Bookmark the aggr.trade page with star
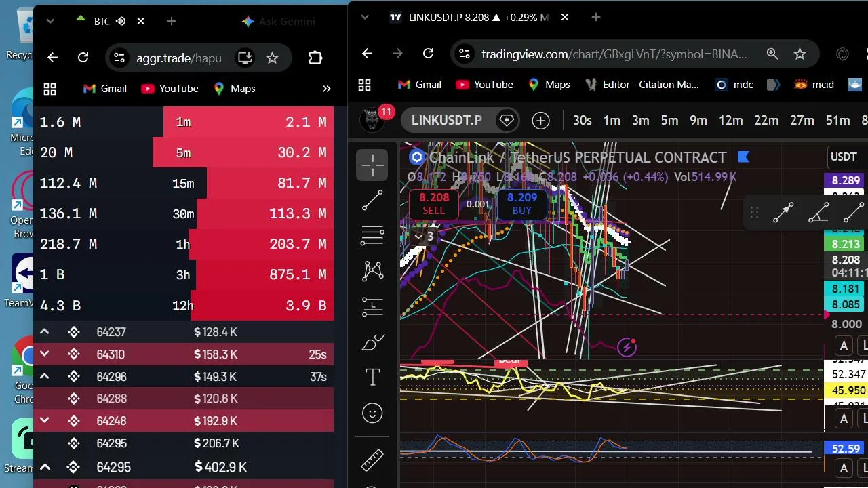 point(272,58)
